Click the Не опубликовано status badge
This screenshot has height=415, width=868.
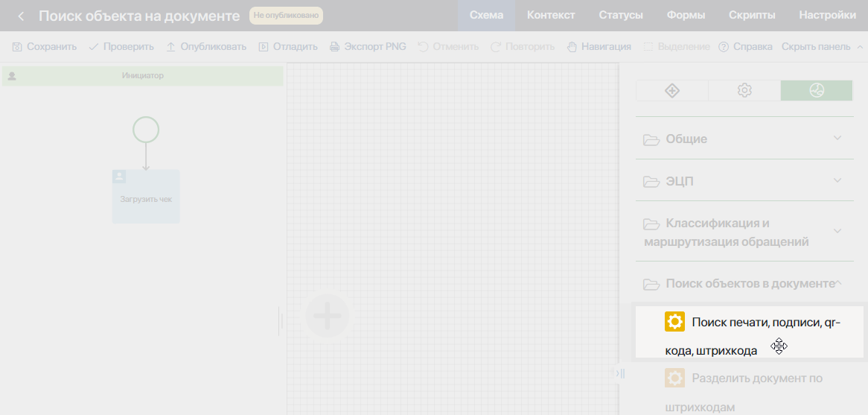pyautogui.click(x=286, y=16)
